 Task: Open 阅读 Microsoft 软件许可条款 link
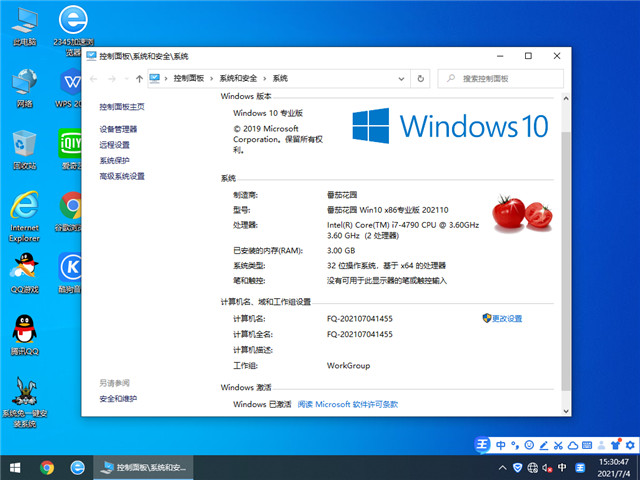(348, 404)
